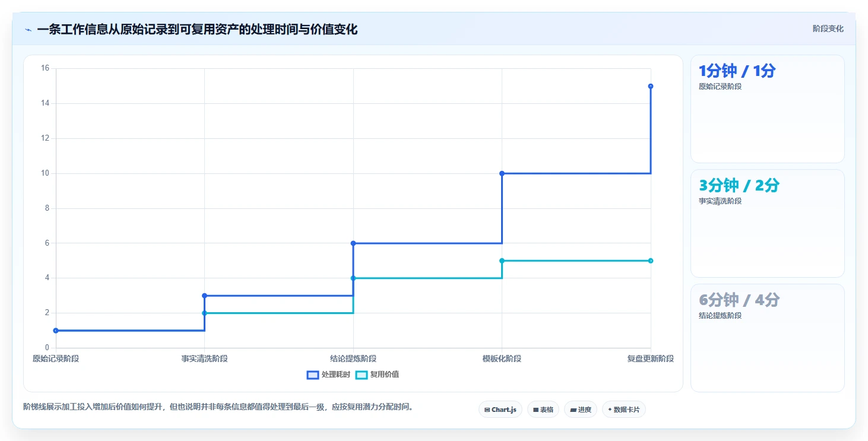Click the 表格 tag button
The width and height of the screenshot is (868, 441).
click(x=543, y=410)
